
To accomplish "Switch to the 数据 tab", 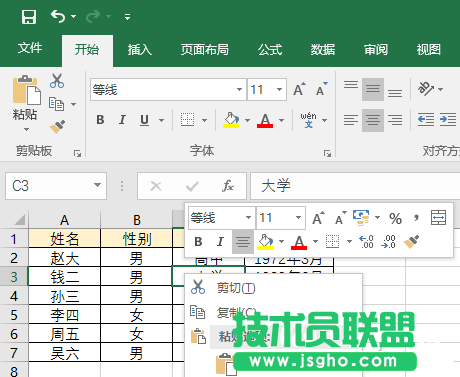I will click(x=323, y=50).
